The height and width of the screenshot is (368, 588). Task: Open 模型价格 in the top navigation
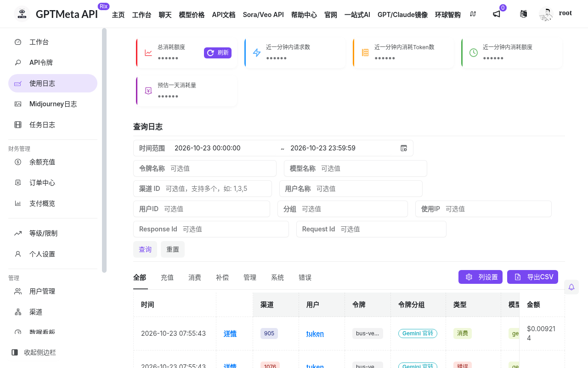pyautogui.click(x=192, y=15)
